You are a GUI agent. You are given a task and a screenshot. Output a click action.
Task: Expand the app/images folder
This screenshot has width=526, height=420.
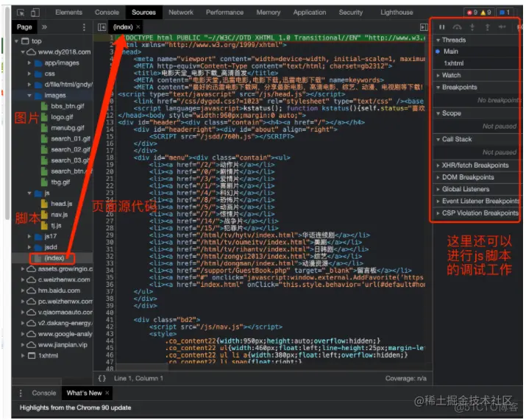click(x=29, y=63)
